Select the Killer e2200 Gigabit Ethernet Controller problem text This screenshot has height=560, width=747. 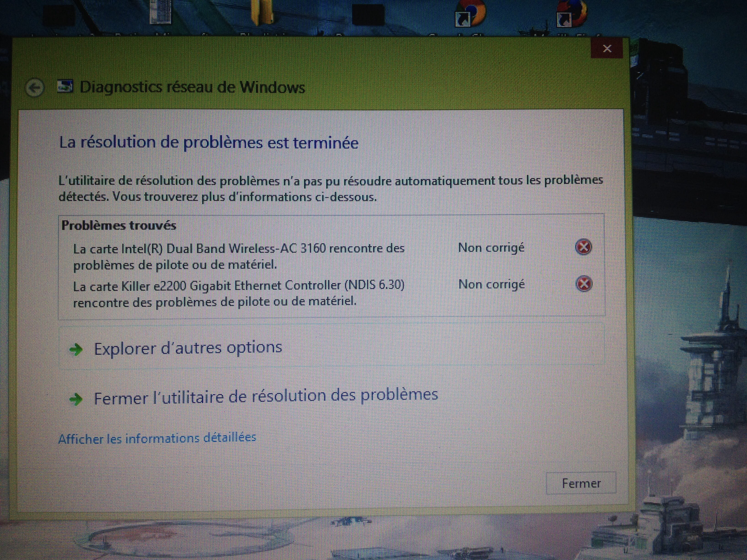pyautogui.click(x=239, y=294)
